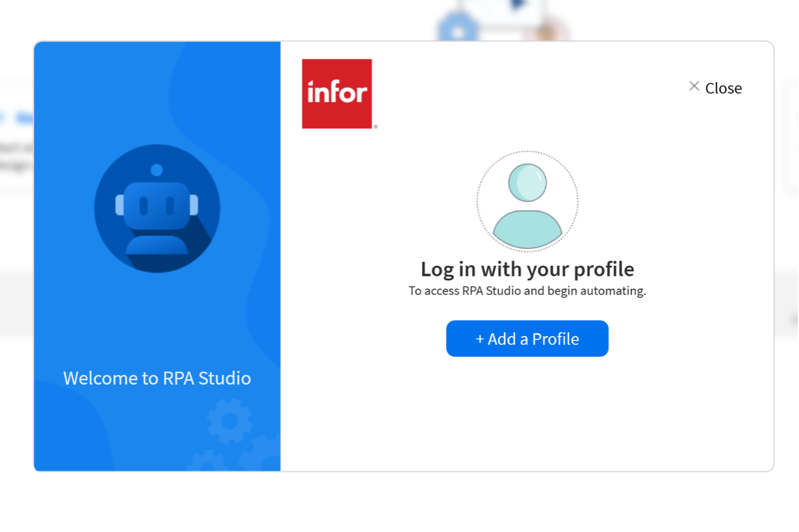
Task: Click the X icon beside Close
Action: [x=694, y=86]
